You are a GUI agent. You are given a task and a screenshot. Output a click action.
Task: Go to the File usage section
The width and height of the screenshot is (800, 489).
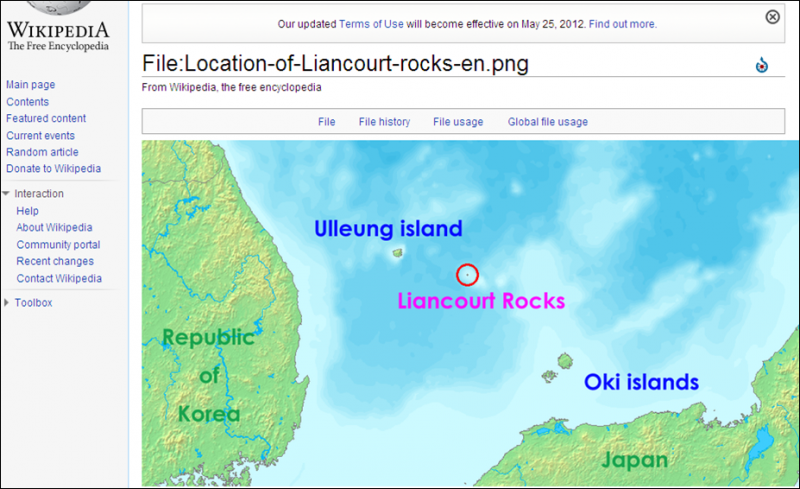(x=458, y=122)
